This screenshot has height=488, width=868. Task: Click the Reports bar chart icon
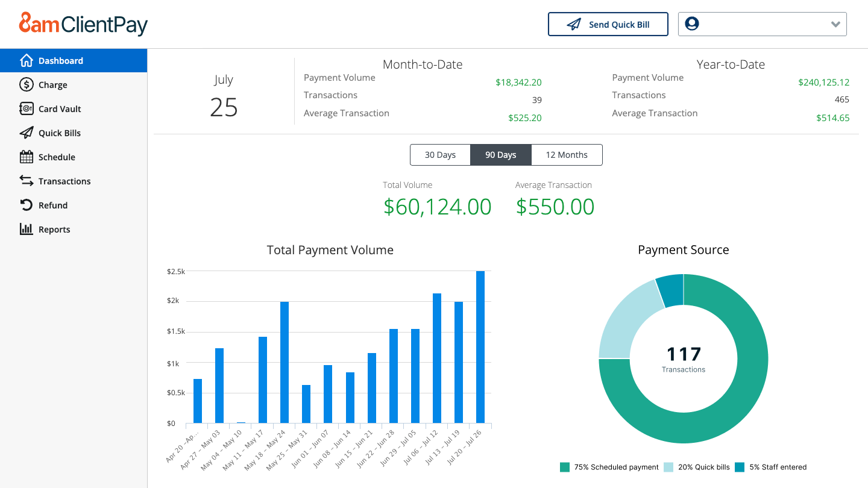tap(26, 229)
